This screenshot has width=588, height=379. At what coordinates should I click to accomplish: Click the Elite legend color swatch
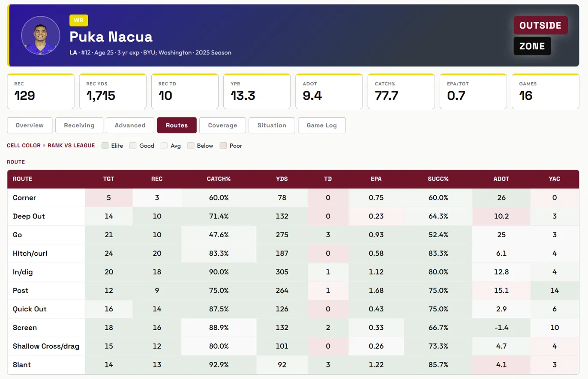[105, 146]
